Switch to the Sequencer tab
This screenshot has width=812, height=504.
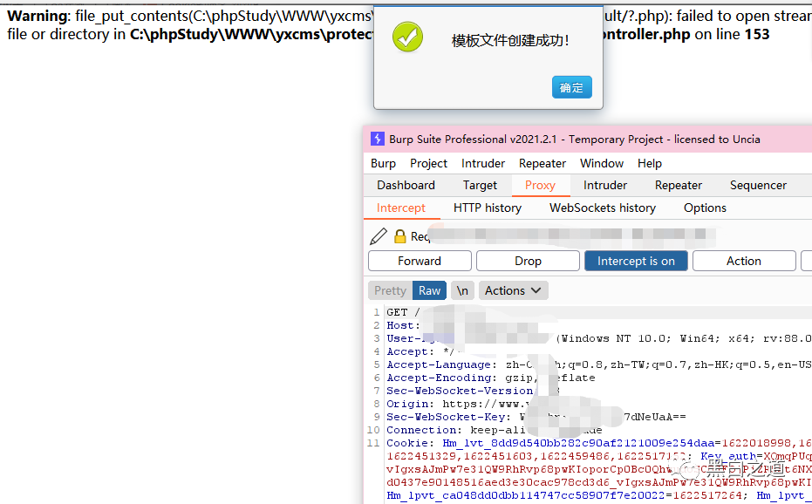(758, 185)
